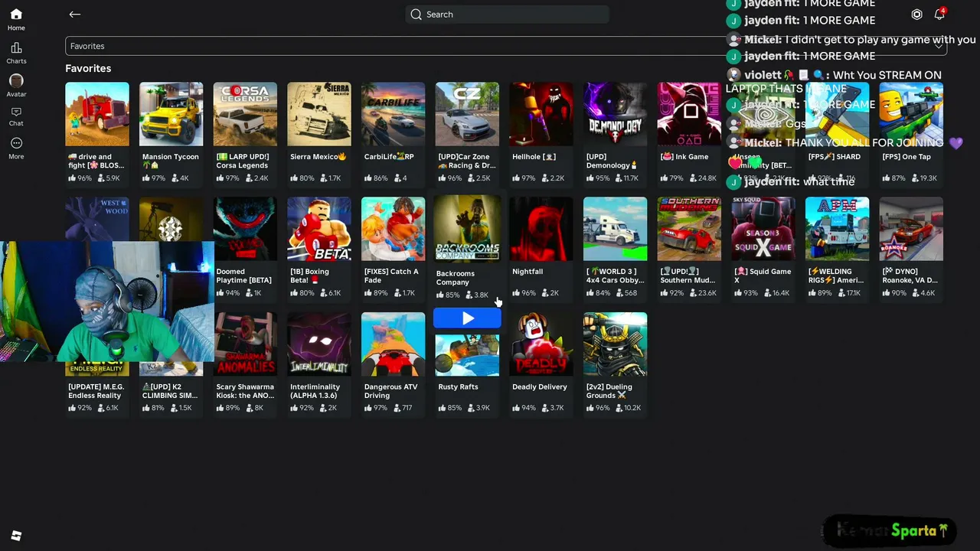Open the Welding Rigs American game thumbnail
The width and height of the screenshot is (980, 551).
point(838,229)
